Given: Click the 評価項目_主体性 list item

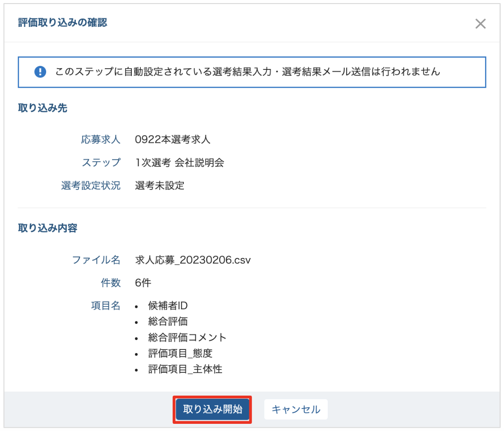Looking at the screenshot, I should pyautogui.click(x=185, y=369).
